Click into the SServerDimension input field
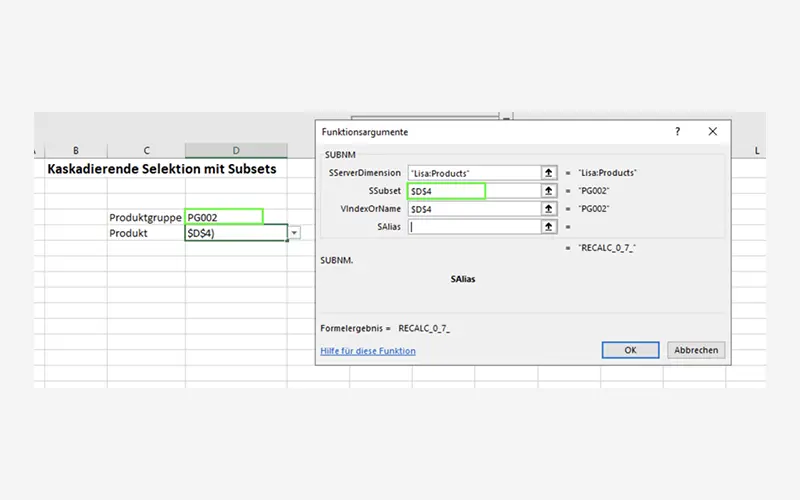 click(x=473, y=173)
